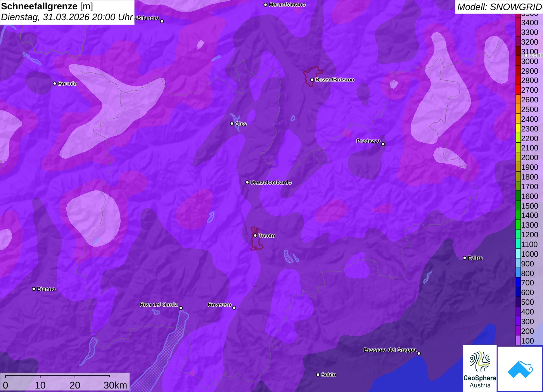
Task: Click the 100 m violet legend swatch
Action: [518, 340]
